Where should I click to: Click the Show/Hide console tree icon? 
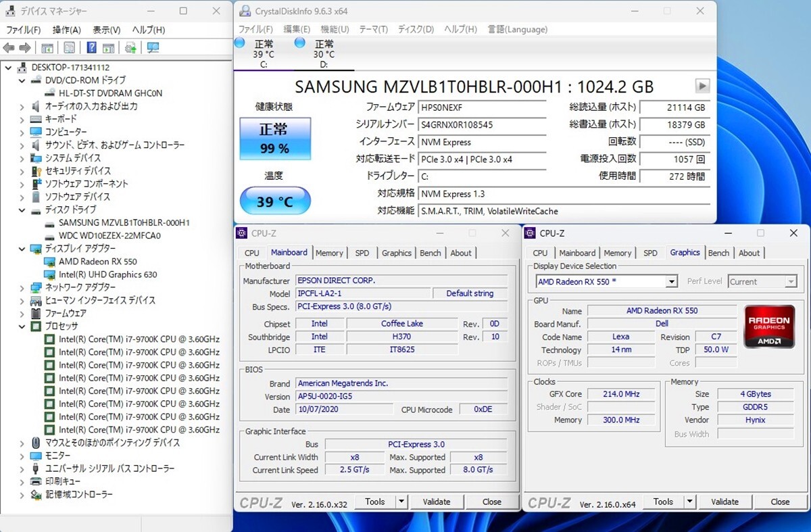coord(47,47)
